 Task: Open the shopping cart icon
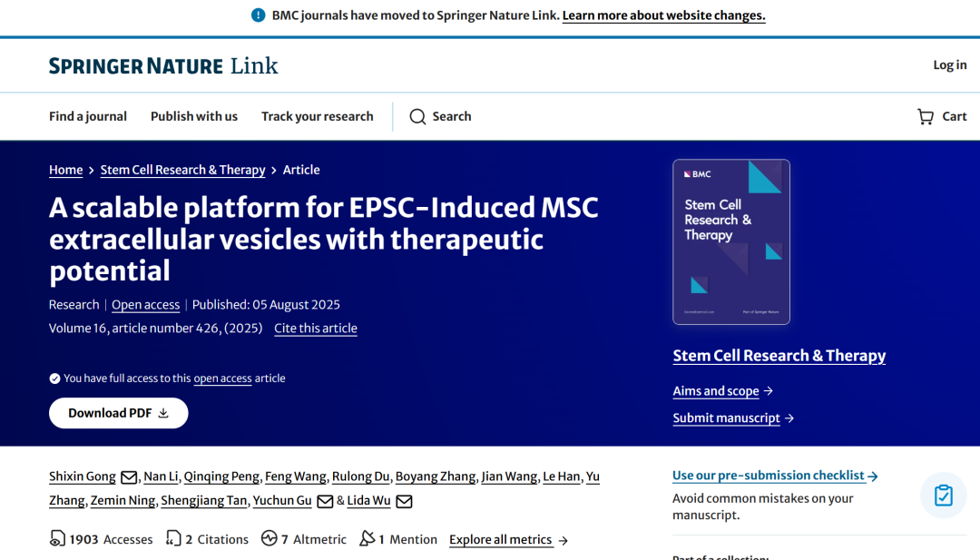point(926,117)
